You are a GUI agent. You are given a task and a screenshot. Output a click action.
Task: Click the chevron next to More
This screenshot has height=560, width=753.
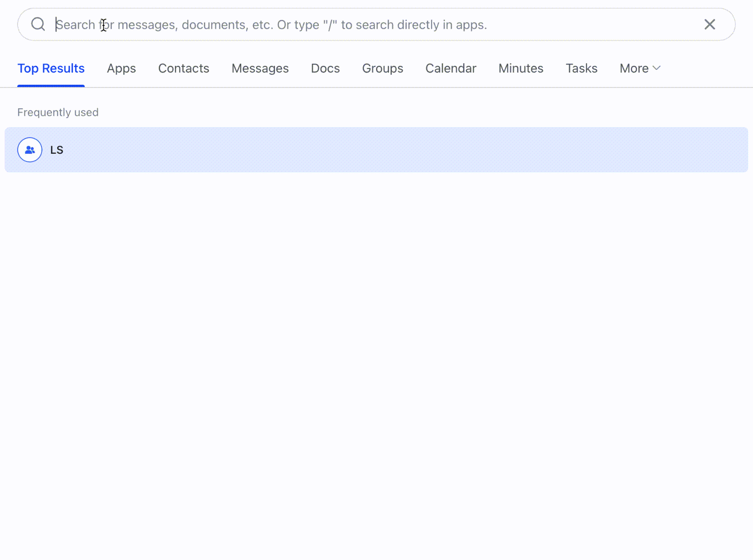[656, 68]
